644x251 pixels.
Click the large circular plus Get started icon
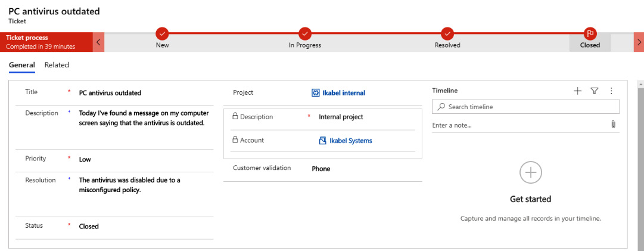tap(531, 172)
